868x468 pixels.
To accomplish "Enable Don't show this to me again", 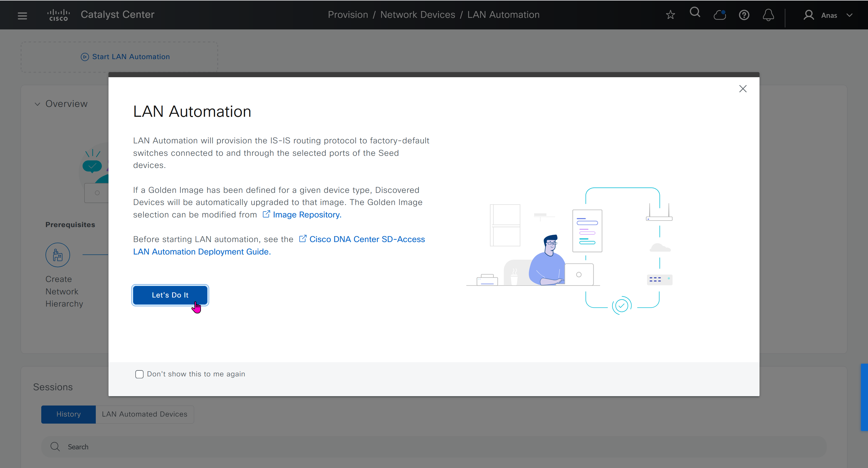I will click(139, 374).
